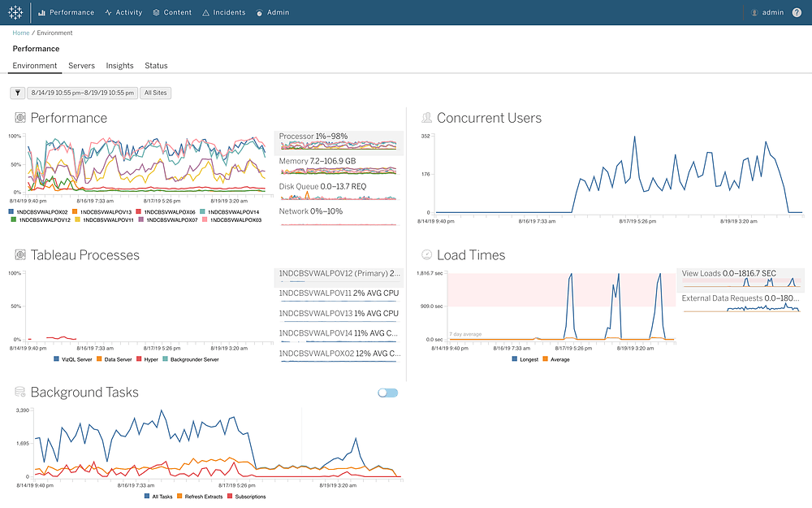Click the Longest legend entry
812x508 pixels.
525,359
